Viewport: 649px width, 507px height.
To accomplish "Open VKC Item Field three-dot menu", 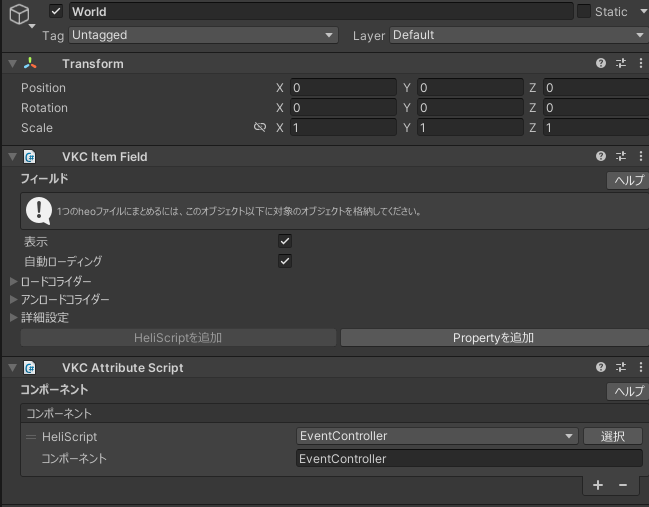I will (x=641, y=156).
